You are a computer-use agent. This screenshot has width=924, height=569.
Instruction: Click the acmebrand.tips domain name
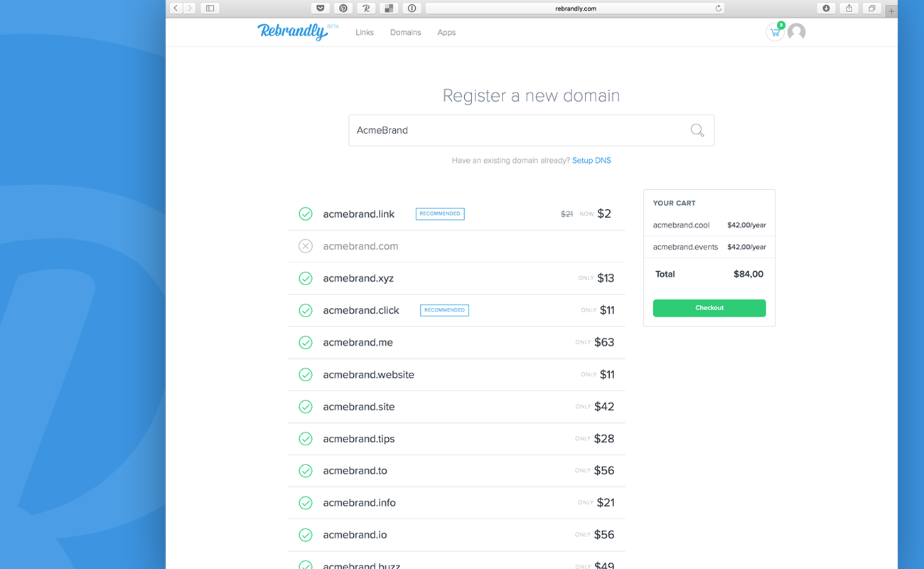[x=359, y=439]
